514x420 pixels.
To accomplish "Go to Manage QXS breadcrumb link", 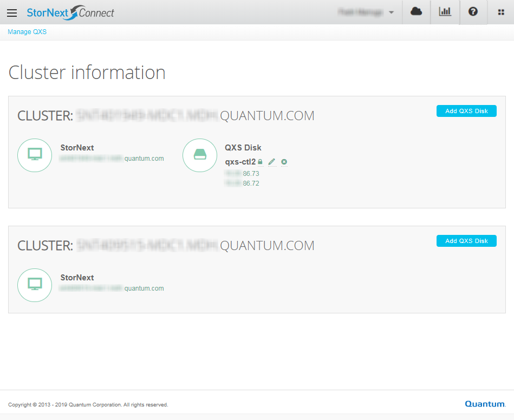I will coord(27,32).
